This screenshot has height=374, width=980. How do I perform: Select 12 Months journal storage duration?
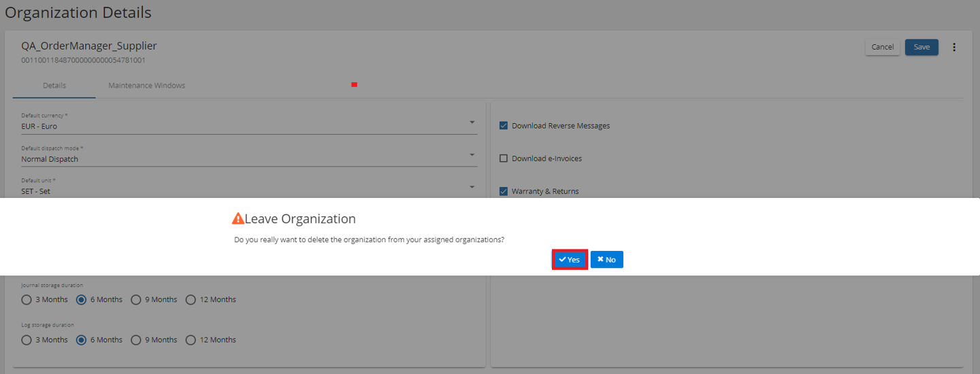pyautogui.click(x=191, y=299)
